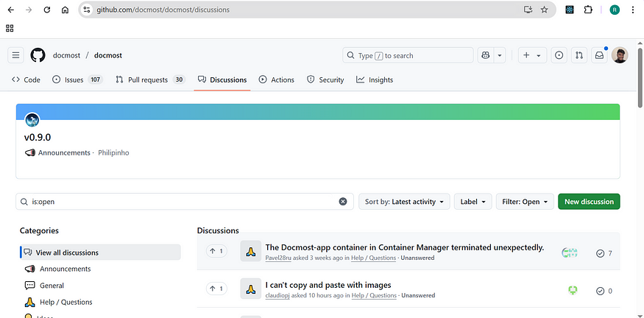Open the GitHub hamburger navigation menu
This screenshot has width=644, height=318.
pyautogui.click(x=15, y=55)
